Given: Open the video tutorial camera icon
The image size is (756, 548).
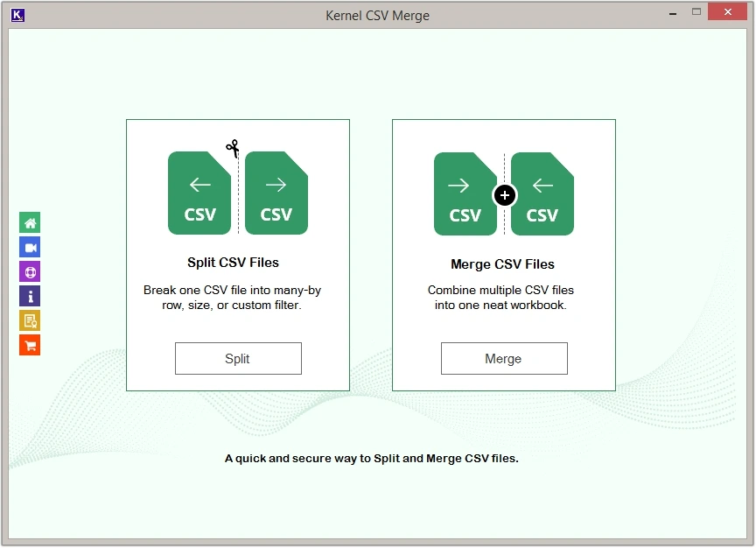Looking at the screenshot, I should (x=30, y=248).
